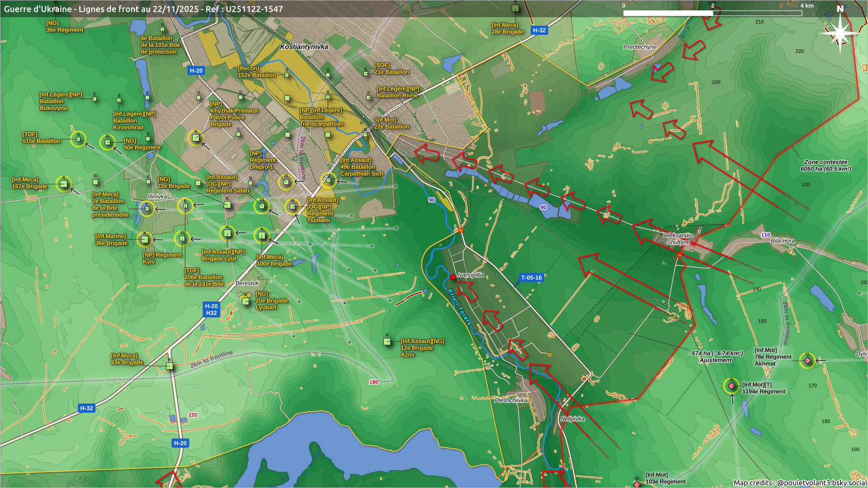Click the H-20 road sign near Kostiantynivka

click(x=196, y=70)
